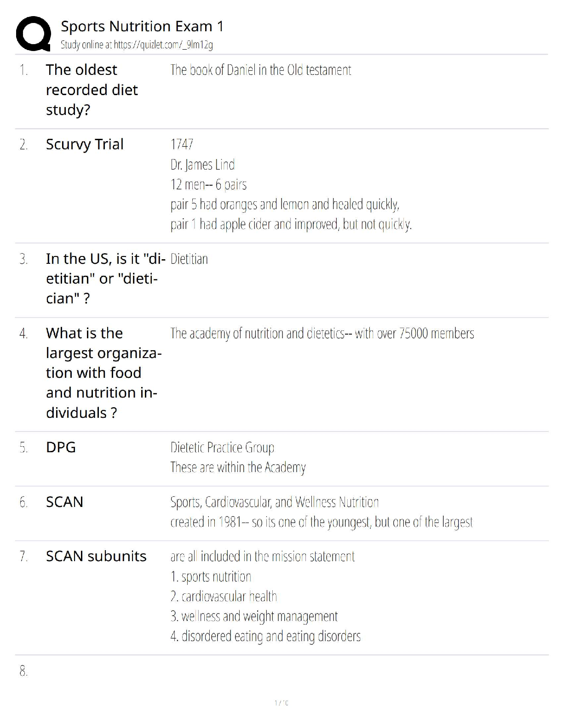Screen dimensions: 563x728
Task: Select the "SCAN" term
Action: point(64,502)
